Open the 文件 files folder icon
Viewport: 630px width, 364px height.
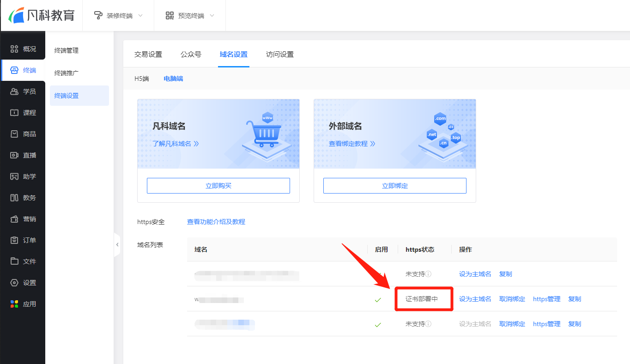(14, 261)
